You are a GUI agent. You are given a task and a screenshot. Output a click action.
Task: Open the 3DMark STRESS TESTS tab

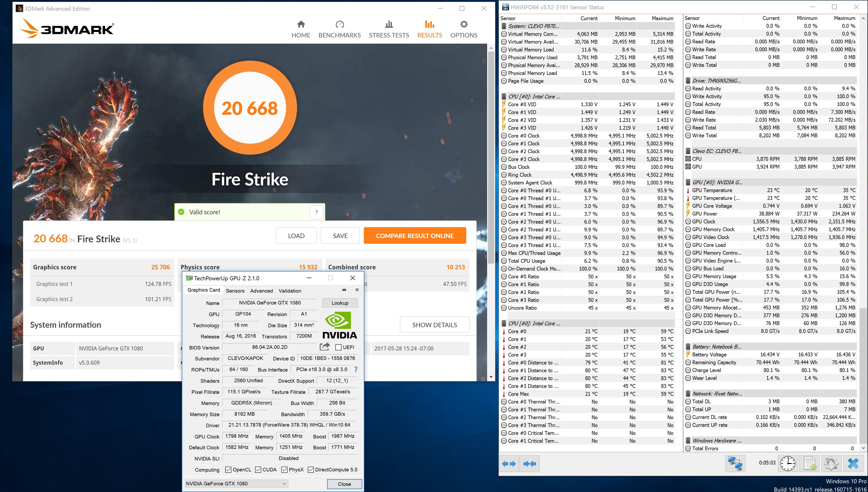[x=389, y=29]
